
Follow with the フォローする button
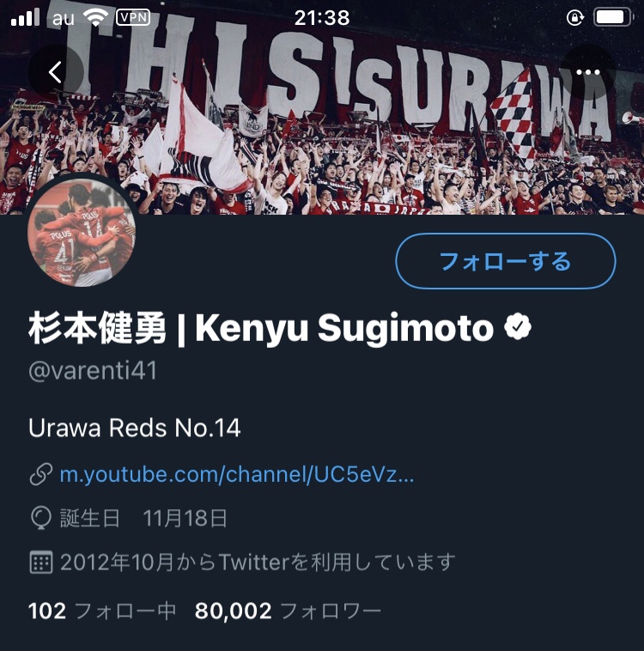[505, 261]
